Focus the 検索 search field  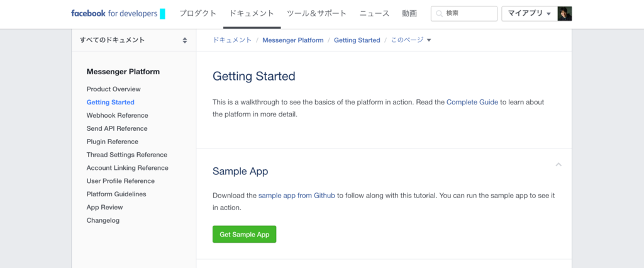pyautogui.click(x=469, y=13)
